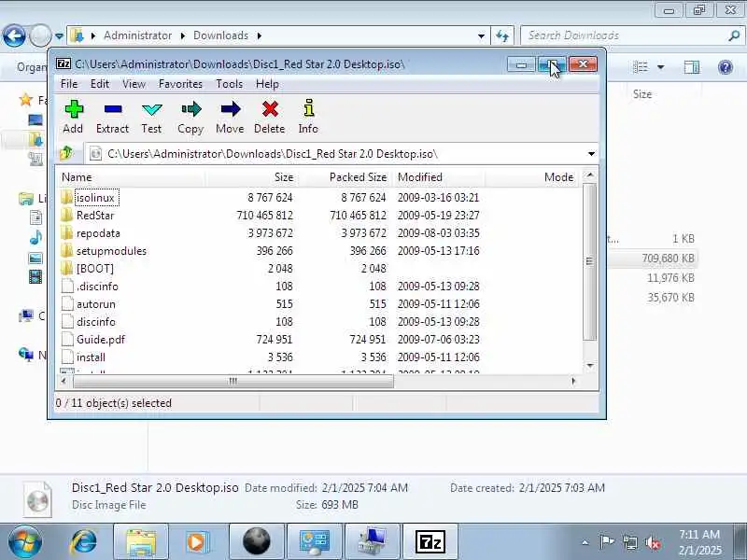747x560 pixels.
Task: Open the Favorites menu
Action: click(x=180, y=84)
